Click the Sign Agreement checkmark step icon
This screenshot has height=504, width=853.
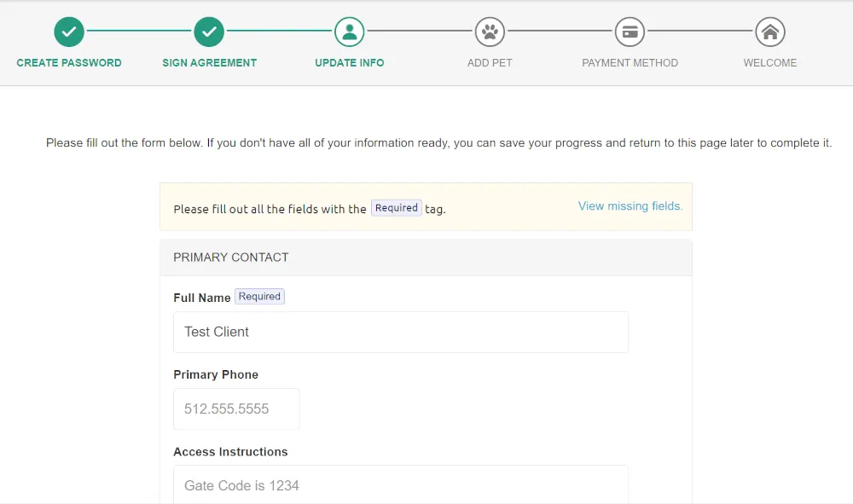[x=209, y=32]
